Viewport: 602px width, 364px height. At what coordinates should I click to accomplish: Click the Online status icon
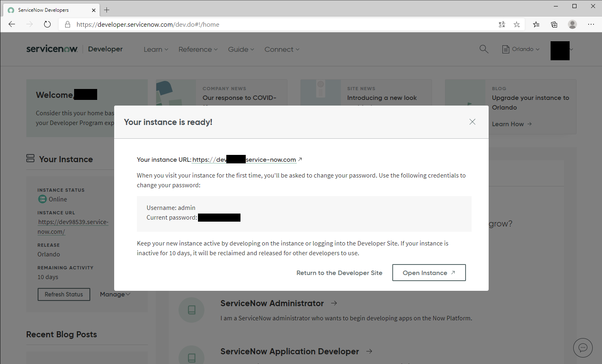click(42, 199)
